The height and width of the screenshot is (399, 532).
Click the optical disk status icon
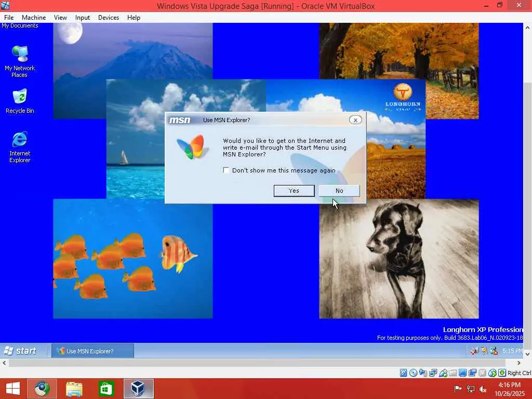coord(413,373)
